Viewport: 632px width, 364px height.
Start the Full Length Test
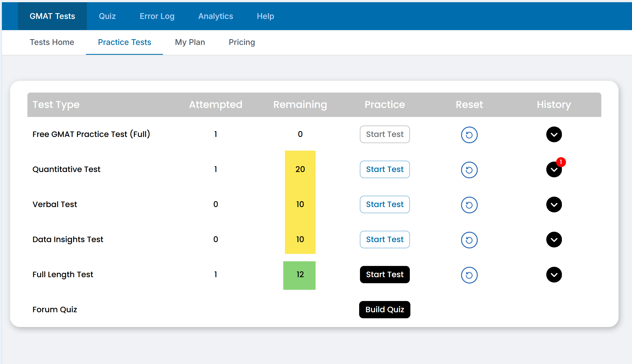click(x=385, y=274)
